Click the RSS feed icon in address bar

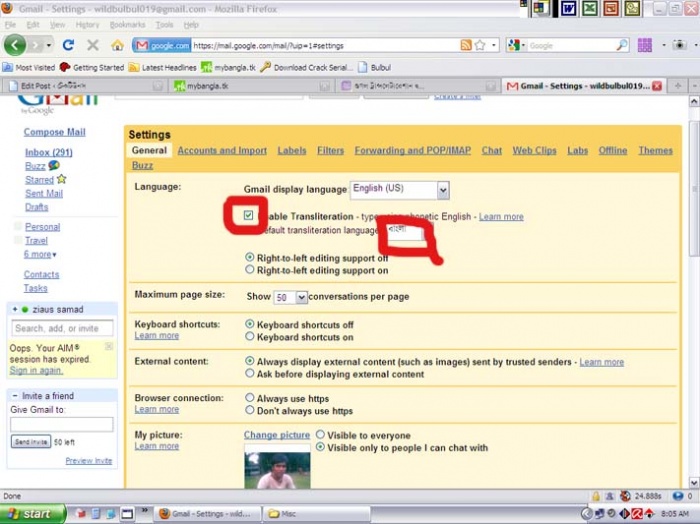(x=466, y=45)
